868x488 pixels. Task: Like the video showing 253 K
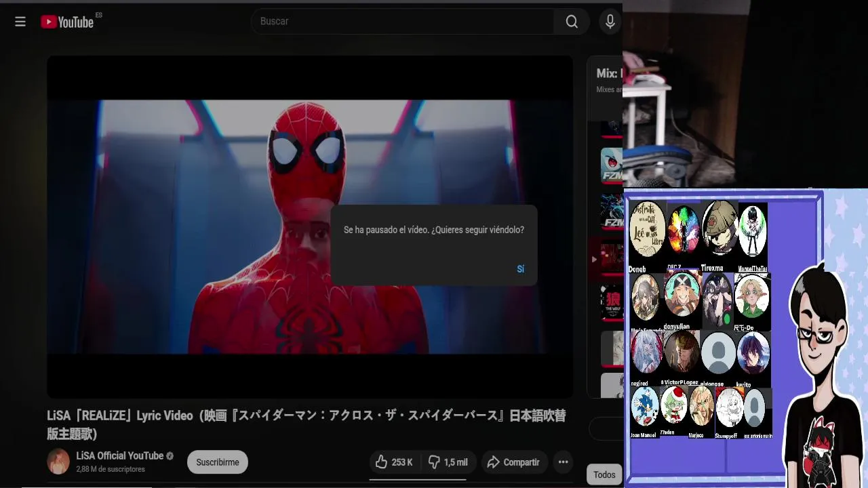click(394, 462)
